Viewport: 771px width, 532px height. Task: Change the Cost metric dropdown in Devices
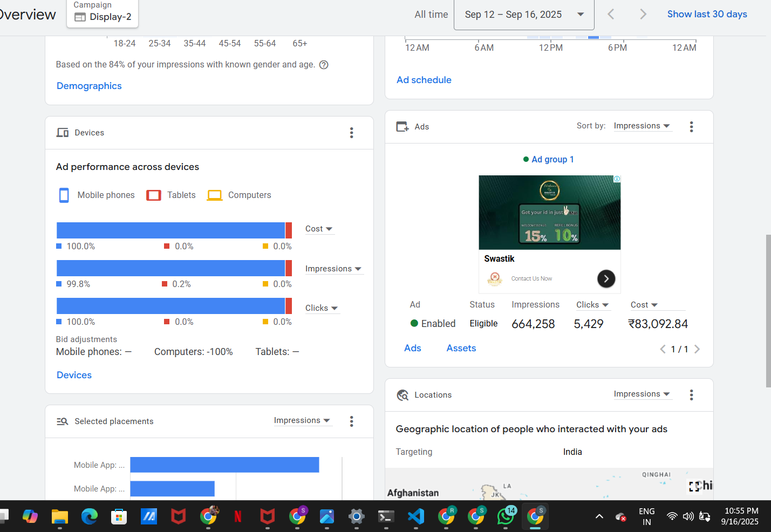[318, 229]
